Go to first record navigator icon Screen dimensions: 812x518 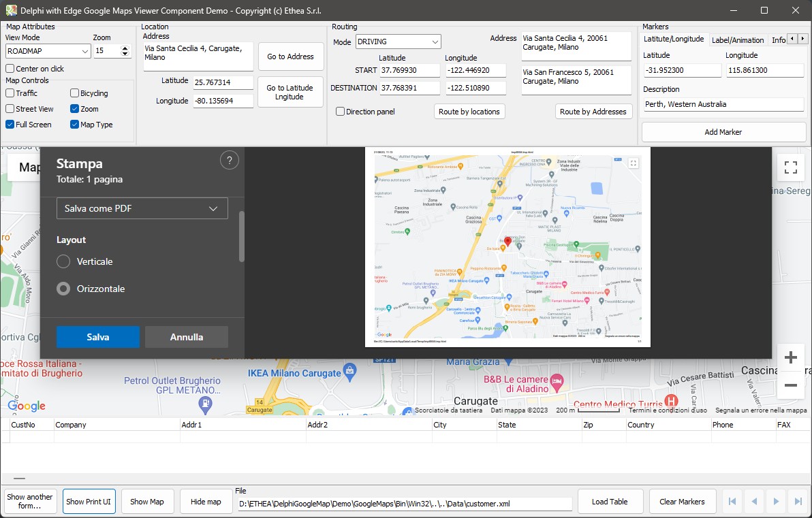coord(732,501)
